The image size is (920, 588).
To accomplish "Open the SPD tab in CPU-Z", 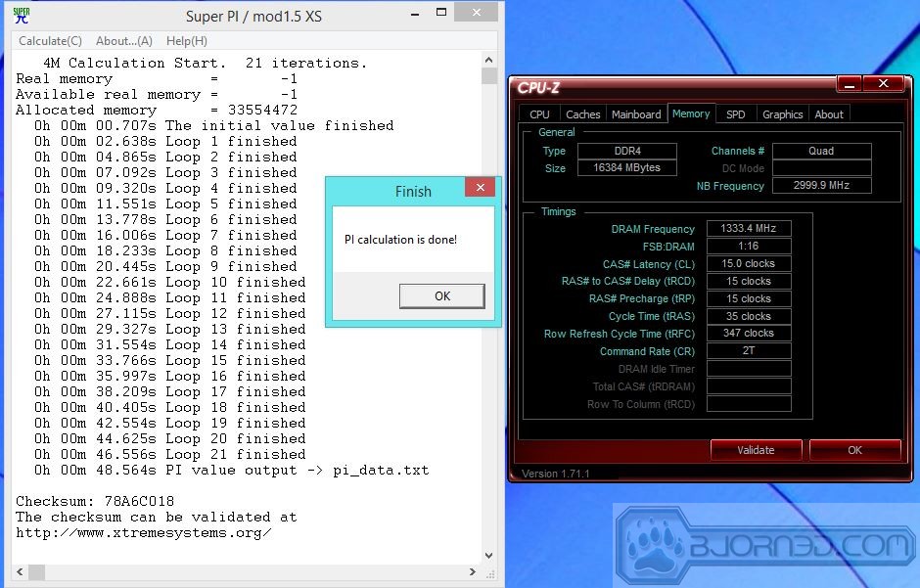I will pos(736,114).
